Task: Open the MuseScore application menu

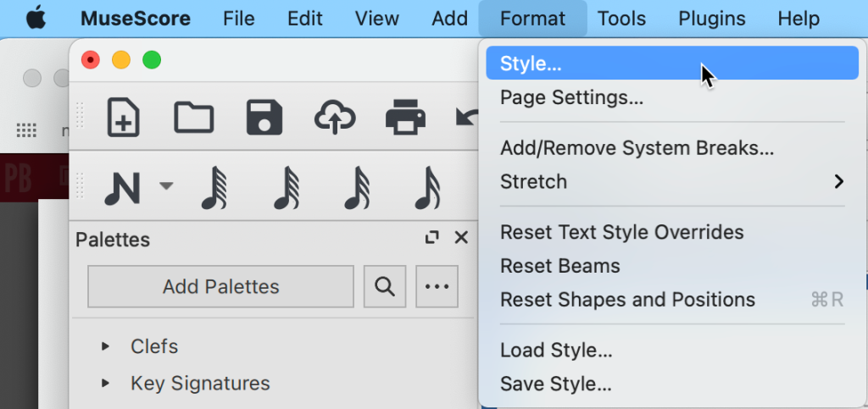Action: [136, 19]
